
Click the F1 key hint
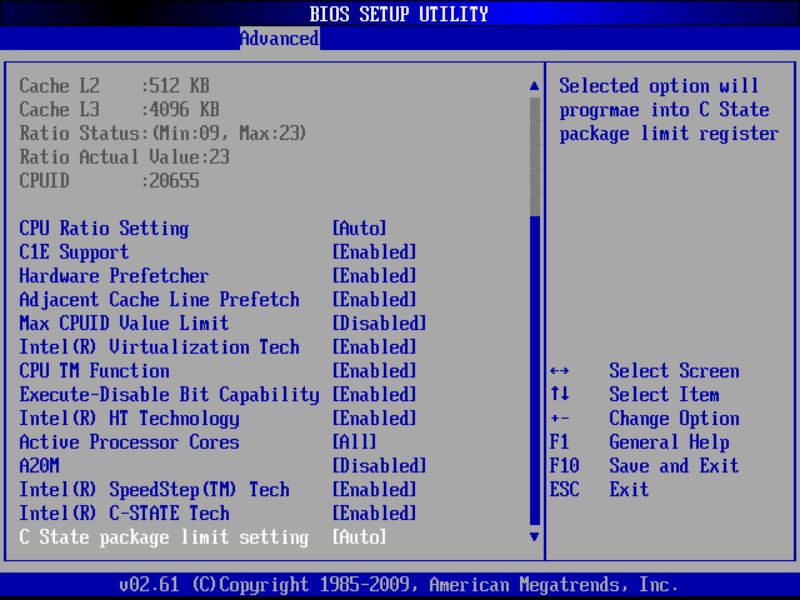pyautogui.click(x=559, y=442)
